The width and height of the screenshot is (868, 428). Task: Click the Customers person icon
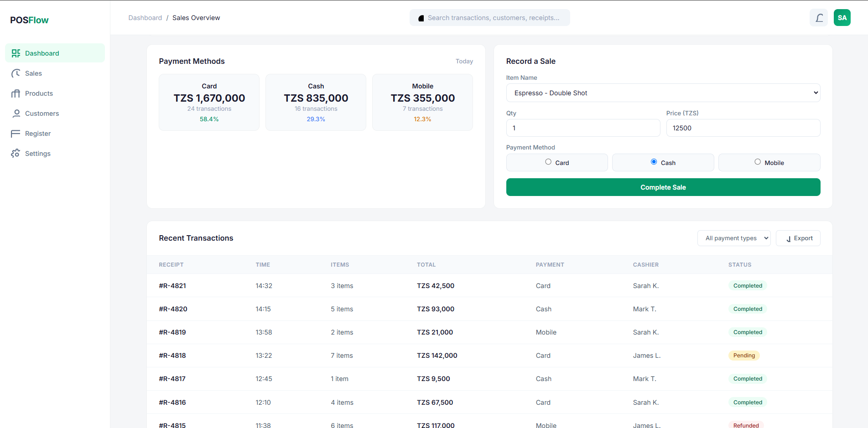(x=16, y=113)
